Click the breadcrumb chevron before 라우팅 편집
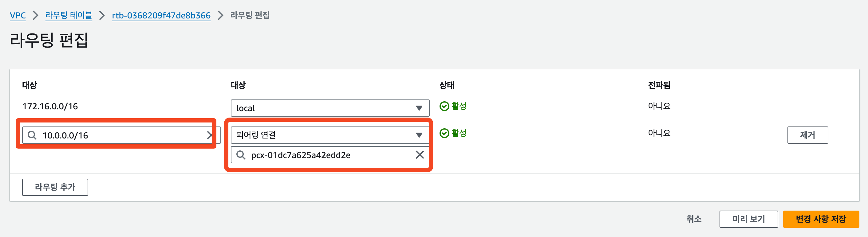868x237 pixels. click(220, 15)
